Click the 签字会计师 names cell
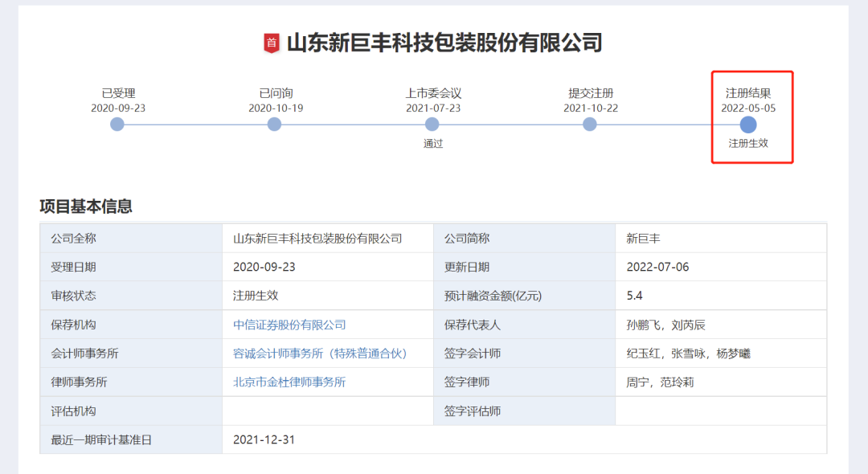 pyautogui.click(x=688, y=353)
